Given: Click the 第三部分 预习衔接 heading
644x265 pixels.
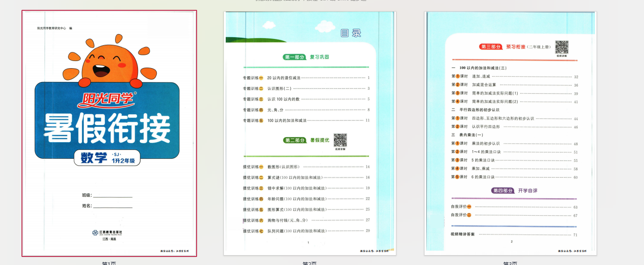Looking at the screenshot, I should pyautogui.click(x=515, y=47).
